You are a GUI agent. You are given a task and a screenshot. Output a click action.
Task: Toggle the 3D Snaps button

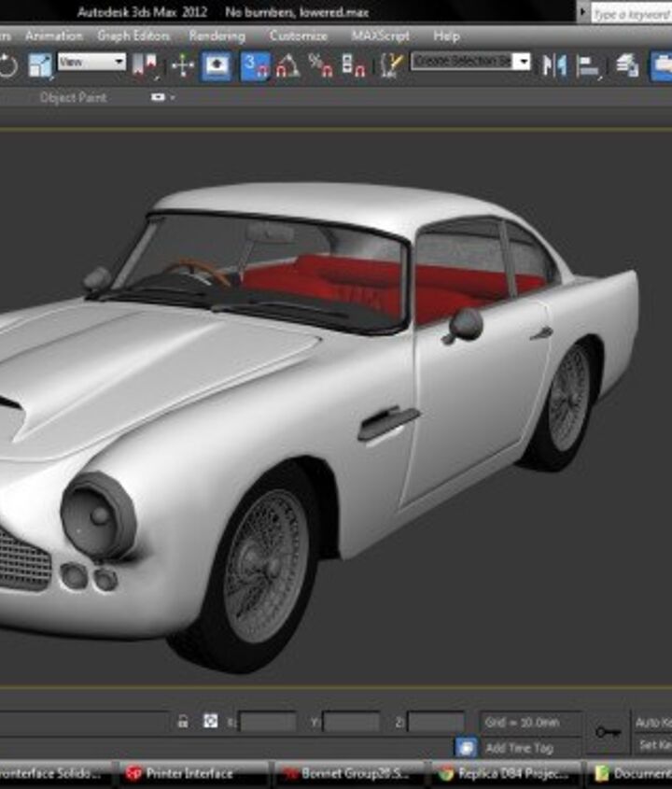pyautogui.click(x=255, y=65)
